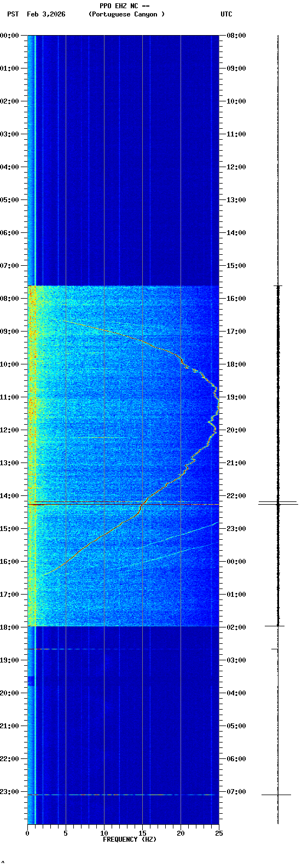Click the red horizontal broadband event line near 14:15
Screen dimensions: 302x868
[x=123, y=504]
